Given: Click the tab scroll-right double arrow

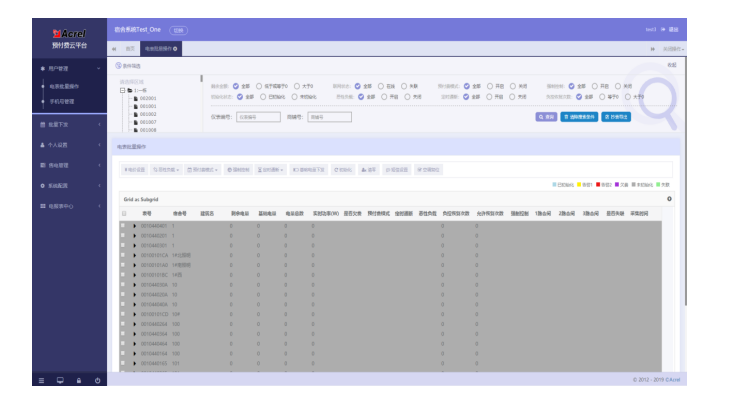Looking at the screenshot, I should (x=652, y=49).
